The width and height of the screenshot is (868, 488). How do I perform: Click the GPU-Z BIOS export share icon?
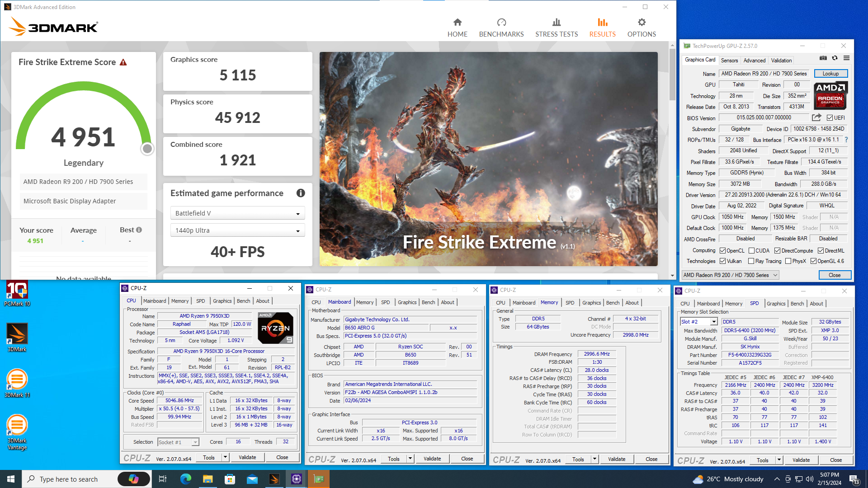[816, 117]
